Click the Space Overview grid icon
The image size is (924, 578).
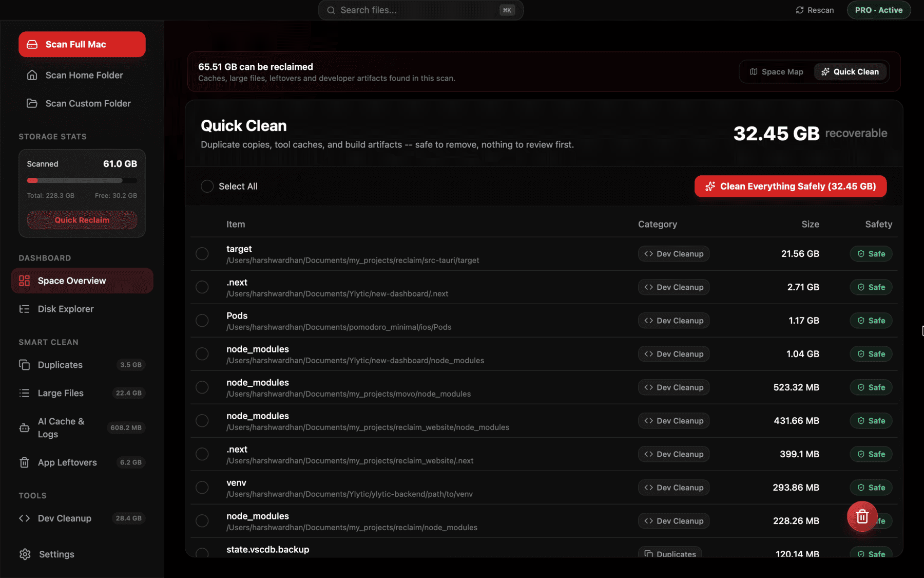coord(24,281)
